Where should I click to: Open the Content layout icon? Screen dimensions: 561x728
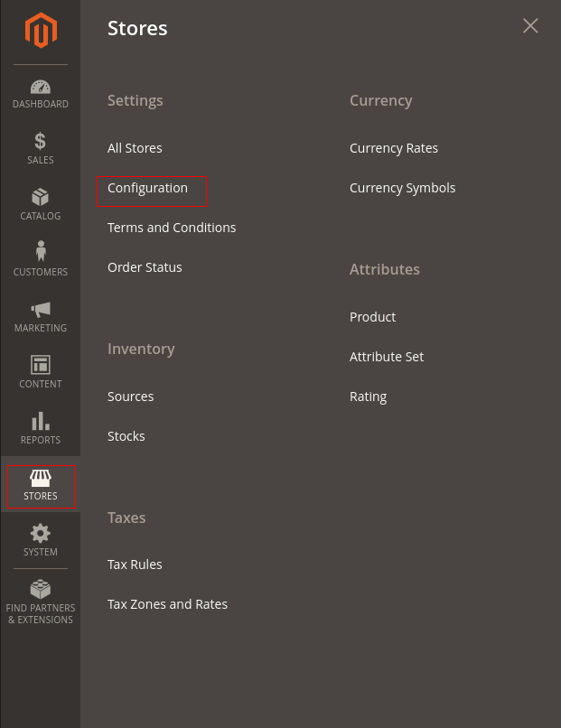[41, 365]
